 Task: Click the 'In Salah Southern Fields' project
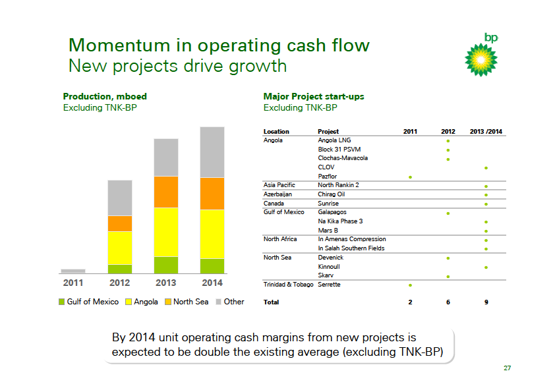click(351, 248)
